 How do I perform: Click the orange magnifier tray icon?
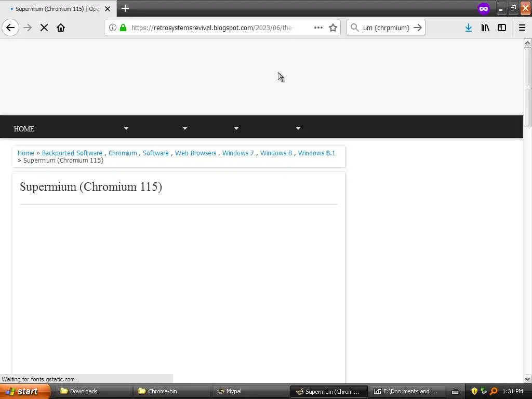pyautogui.click(x=494, y=391)
